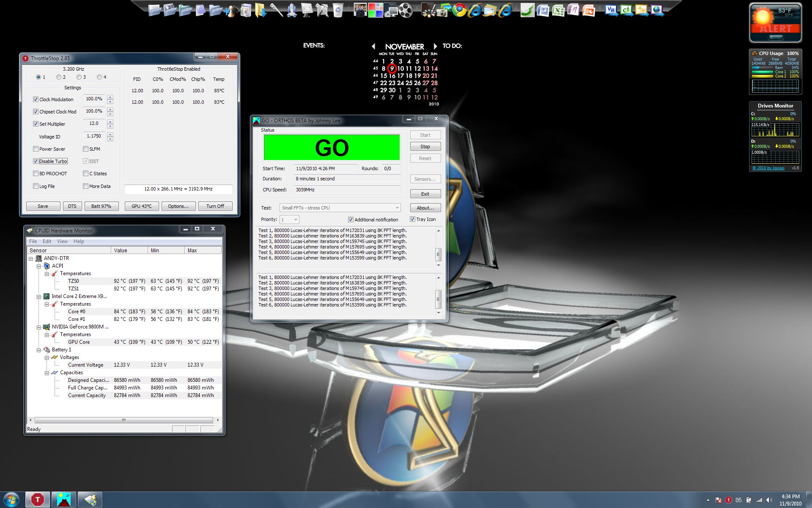This screenshot has width=812, height=508.
Task: Open the Help menu in HWMonitor
Action: pos(79,241)
